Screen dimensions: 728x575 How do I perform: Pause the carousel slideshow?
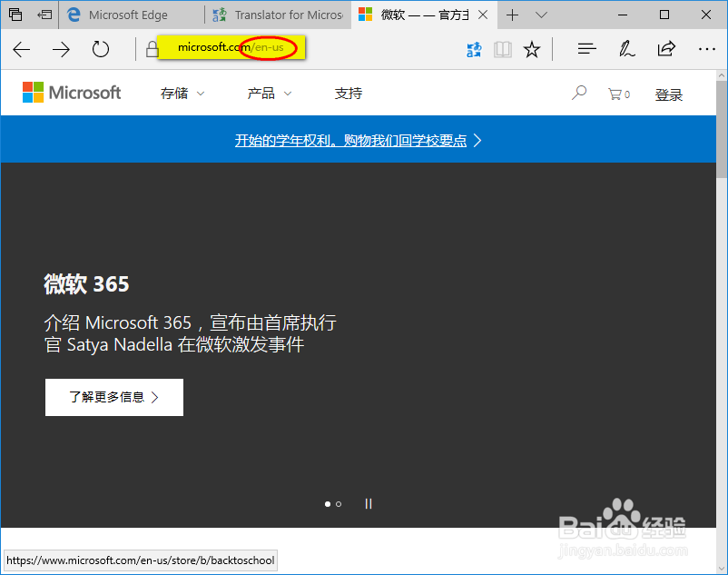tap(369, 504)
